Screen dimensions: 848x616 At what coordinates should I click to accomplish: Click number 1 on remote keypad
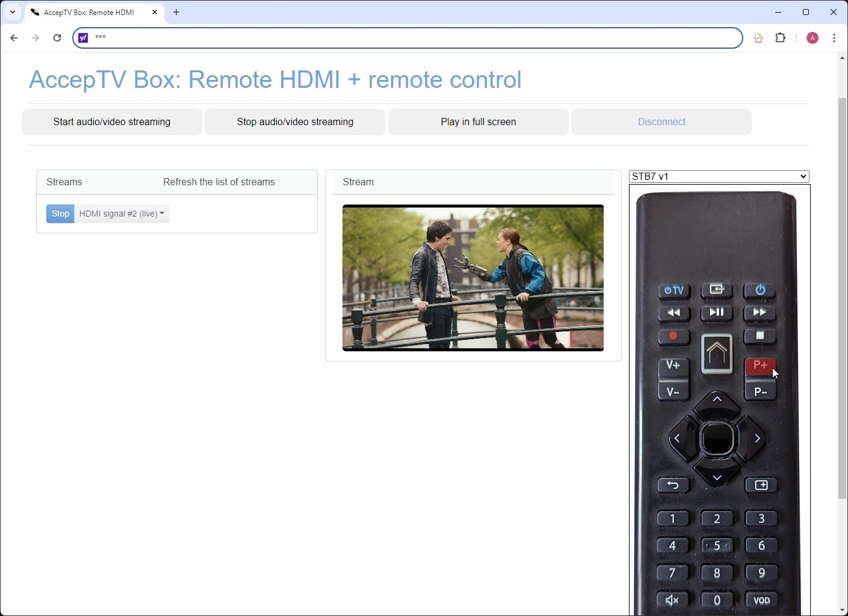673,519
